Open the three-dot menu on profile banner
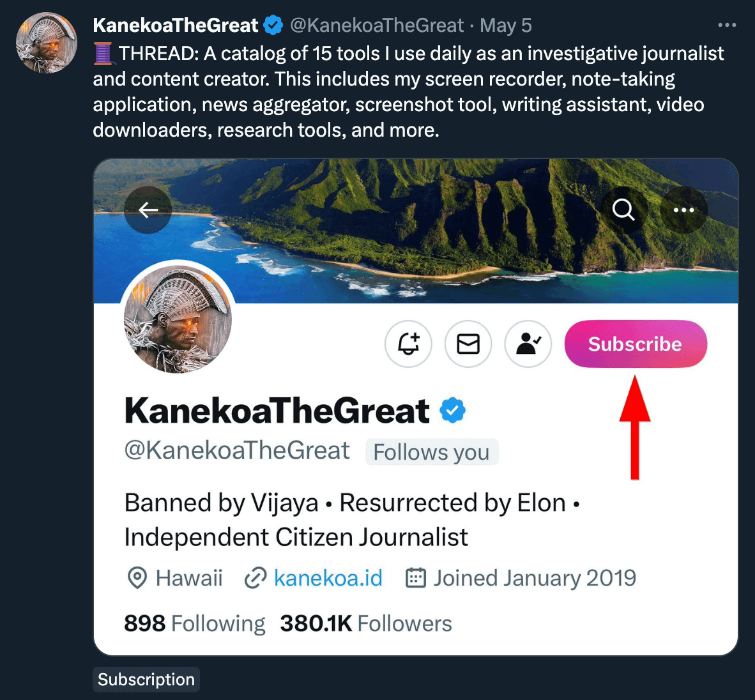The width and height of the screenshot is (755, 700). (x=683, y=210)
